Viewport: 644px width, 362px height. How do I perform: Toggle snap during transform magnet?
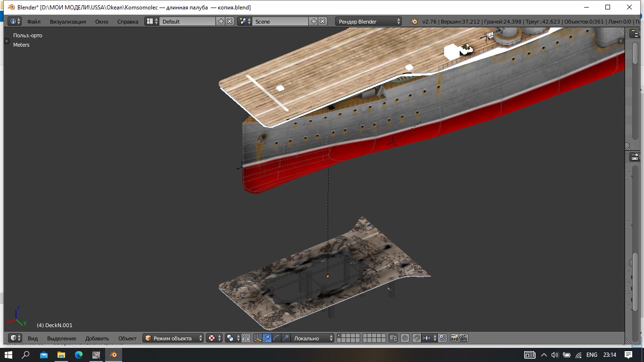(x=416, y=338)
